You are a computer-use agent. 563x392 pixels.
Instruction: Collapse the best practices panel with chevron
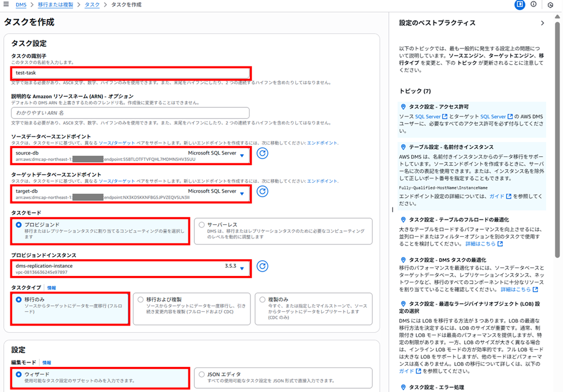542,23
